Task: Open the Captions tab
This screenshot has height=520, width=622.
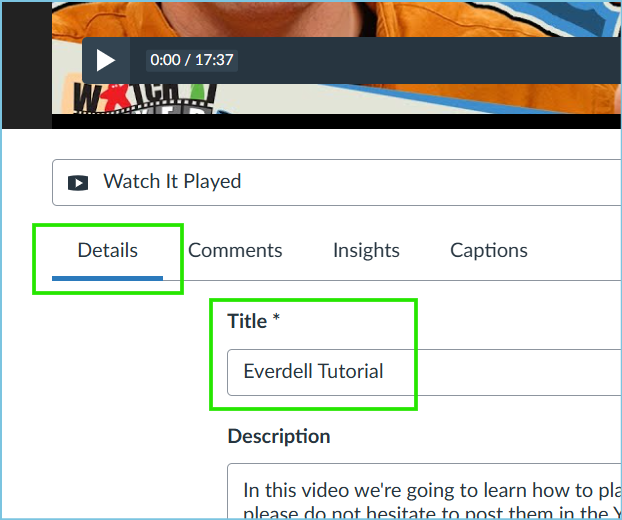Action: pos(489,250)
